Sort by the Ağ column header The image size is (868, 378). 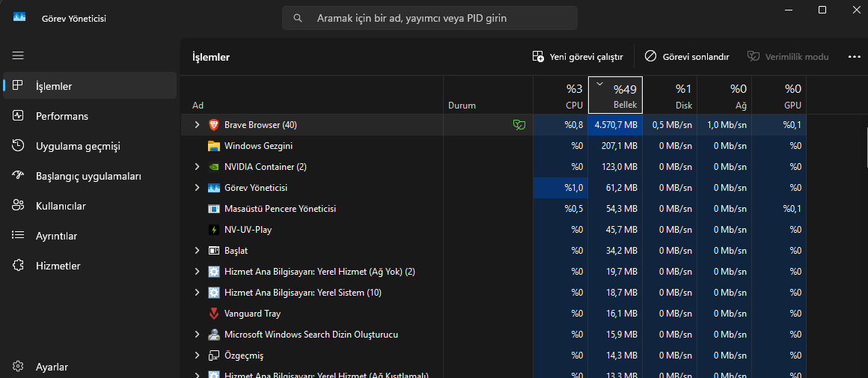(724, 94)
